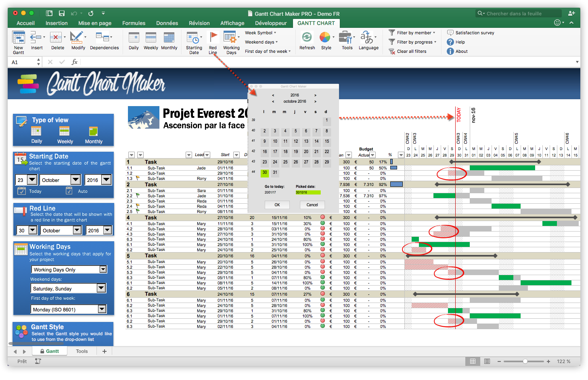The height and width of the screenshot is (380, 588).
Task: Open the Monday (ISO 8601) dropdown
Action: 102,309
